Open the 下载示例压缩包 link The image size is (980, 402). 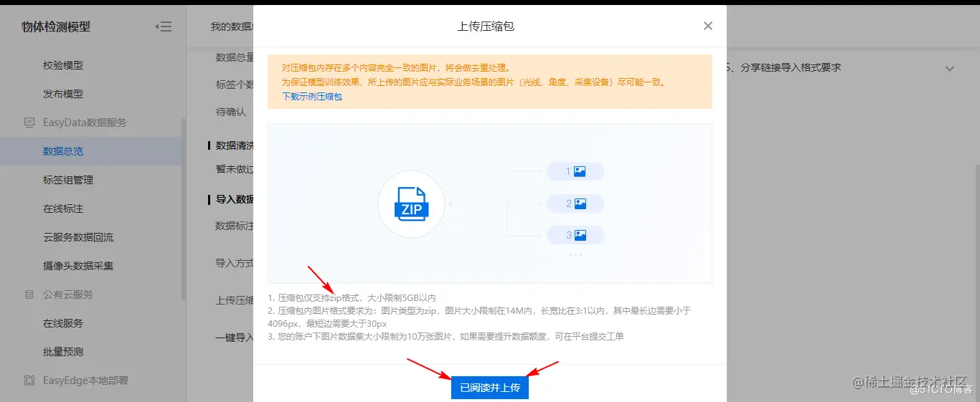tap(312, 96)
